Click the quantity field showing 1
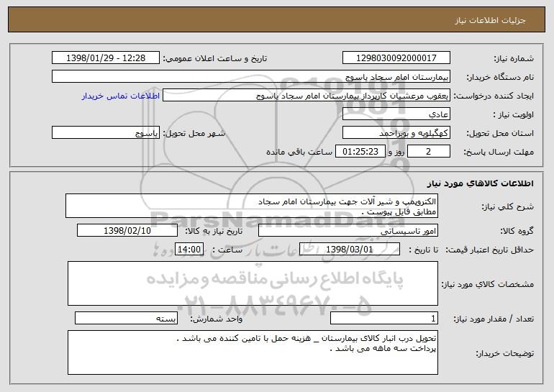554x392 pixels. pyautogui.click(x=384, y=319)
